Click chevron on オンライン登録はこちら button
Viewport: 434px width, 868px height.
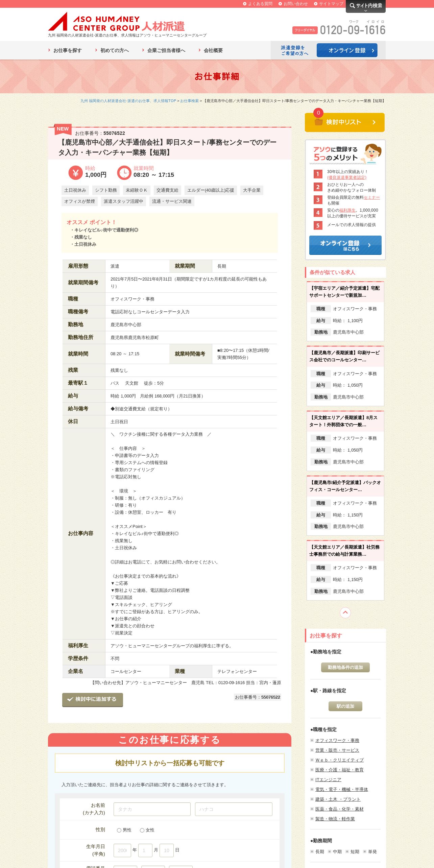coord(369,245)
